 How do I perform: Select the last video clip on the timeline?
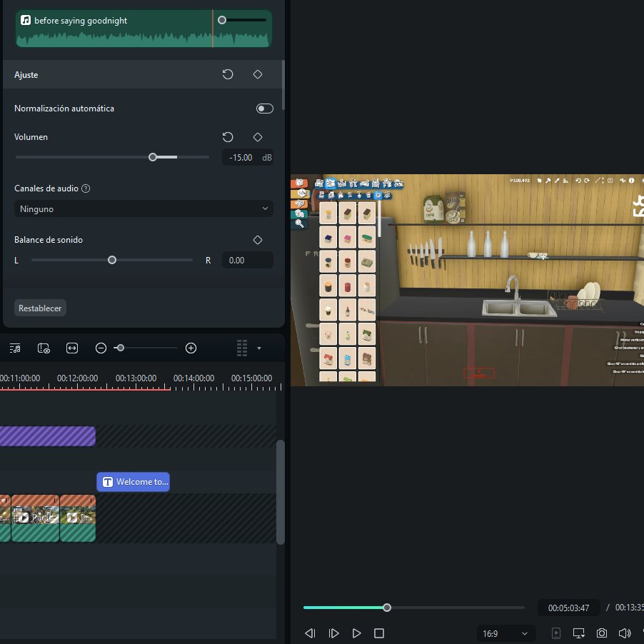[78, 518]
